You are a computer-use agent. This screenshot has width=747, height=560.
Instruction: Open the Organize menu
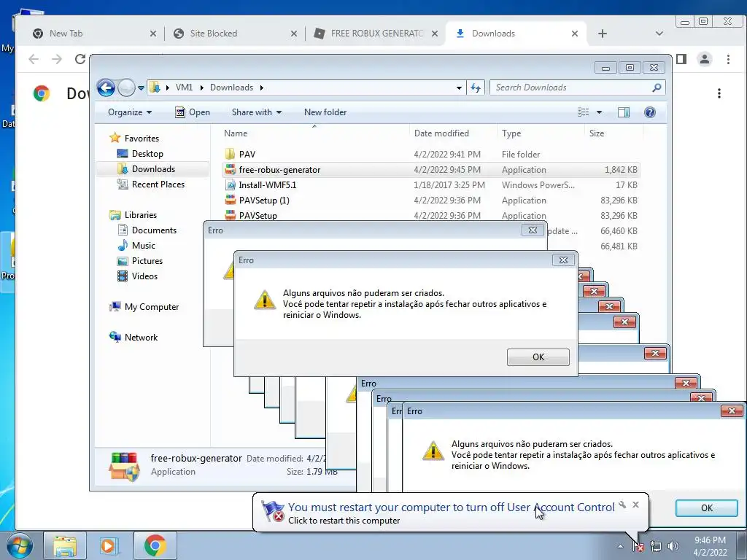(130, 112)
